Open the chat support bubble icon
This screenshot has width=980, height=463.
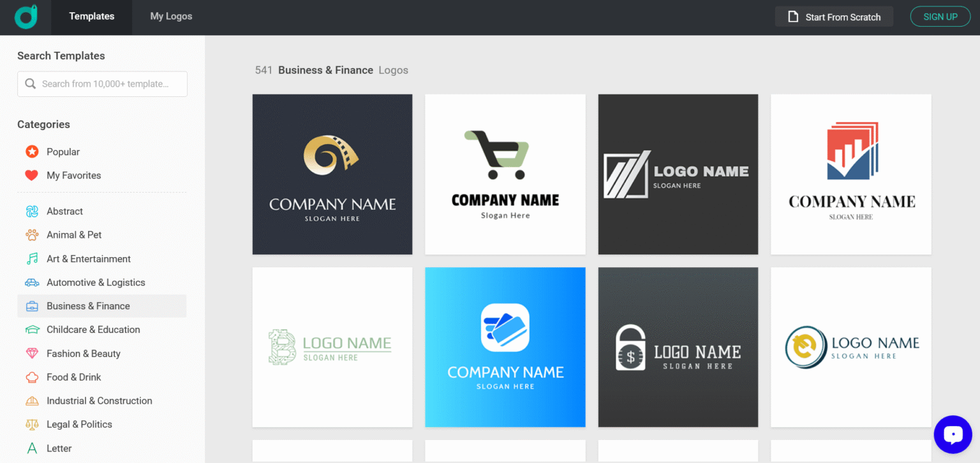tap(953, 434)
